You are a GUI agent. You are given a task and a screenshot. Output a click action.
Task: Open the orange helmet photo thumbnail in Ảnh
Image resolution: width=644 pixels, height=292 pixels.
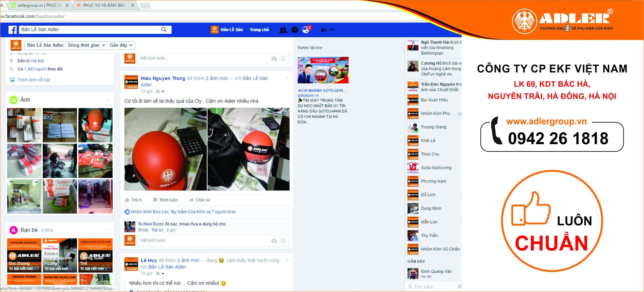coord(95,125)
